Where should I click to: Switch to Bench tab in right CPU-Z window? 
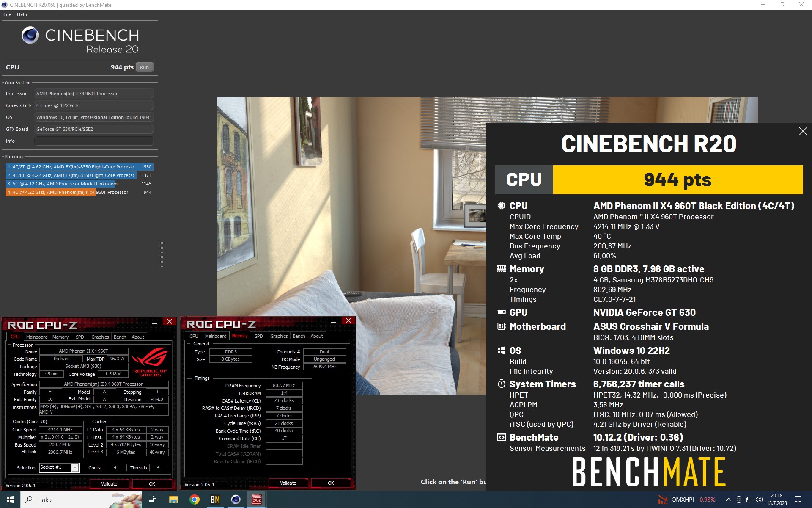pyautogui.click(x=299, y=336)
